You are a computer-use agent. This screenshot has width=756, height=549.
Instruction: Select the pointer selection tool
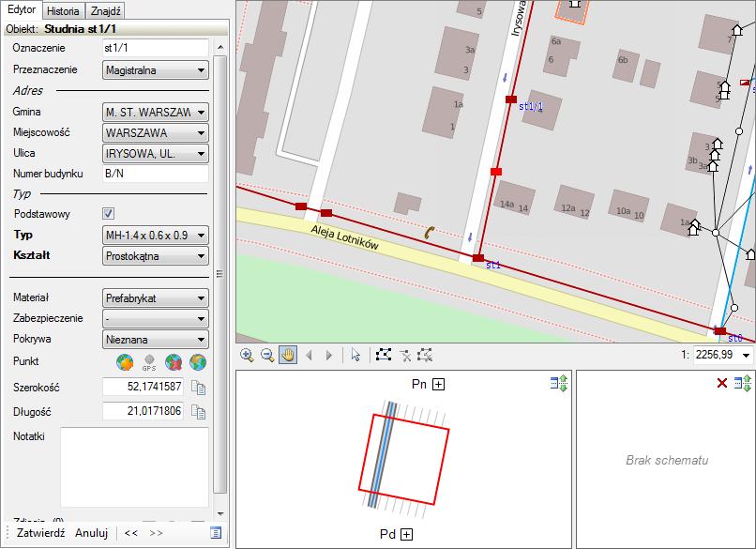[x=355, y=356]
